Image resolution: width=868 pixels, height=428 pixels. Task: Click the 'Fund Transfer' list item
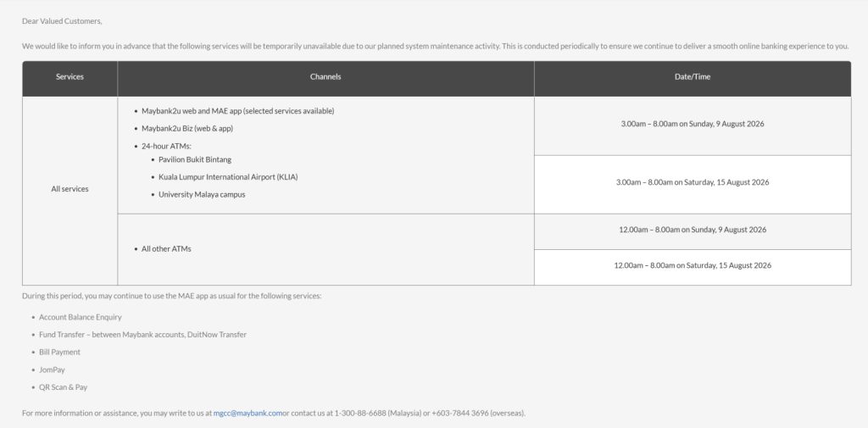click(142, 335)
